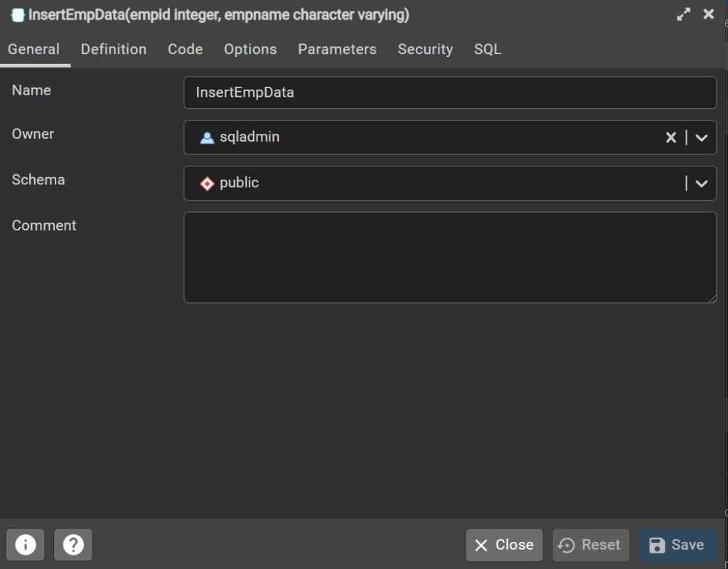Click into the Comment text area
The height and width of the screenshot is (569, 728).
pyautogui.click(x=450, y=257)
